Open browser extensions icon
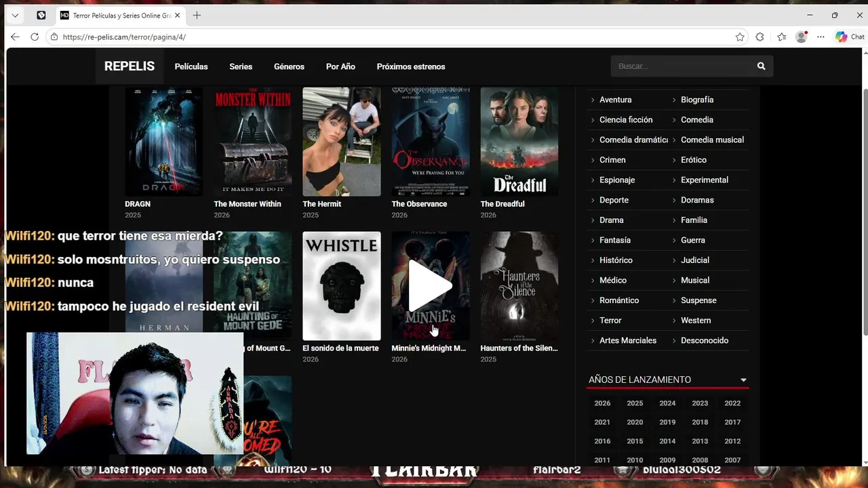Screen dimensions: 868x488 759,37
